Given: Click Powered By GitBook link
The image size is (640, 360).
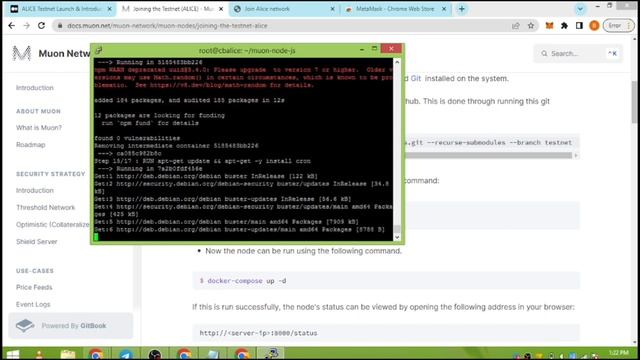Looking at the screenshot, I should click(71, 326).
